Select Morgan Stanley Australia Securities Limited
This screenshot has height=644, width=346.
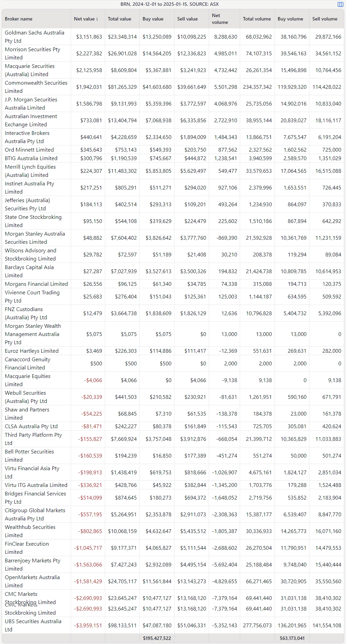point(35,238)
